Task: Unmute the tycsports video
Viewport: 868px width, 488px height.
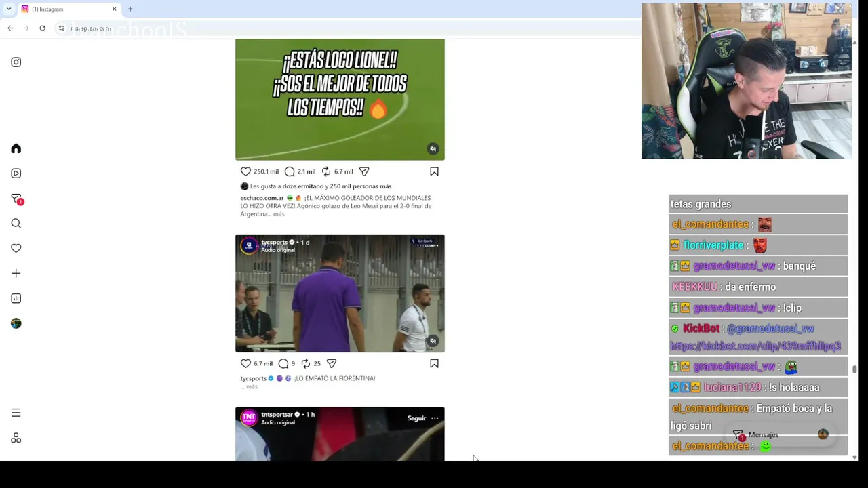Action: tap(433, 341)
